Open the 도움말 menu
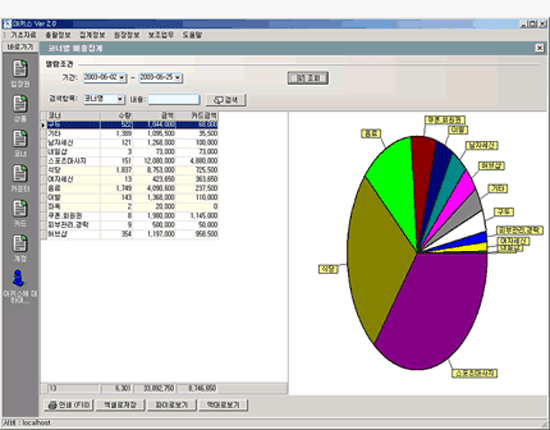The height and width of the screenshot is (430, 550). [x=192, y=35]
